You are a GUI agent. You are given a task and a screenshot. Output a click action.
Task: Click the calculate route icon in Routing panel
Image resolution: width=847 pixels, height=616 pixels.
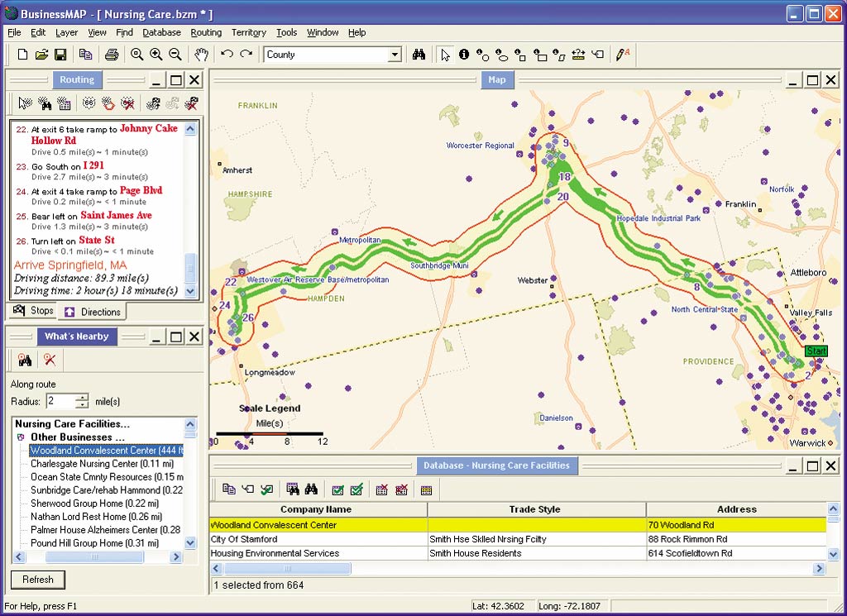pyautogui.click(x=154, y=103)
